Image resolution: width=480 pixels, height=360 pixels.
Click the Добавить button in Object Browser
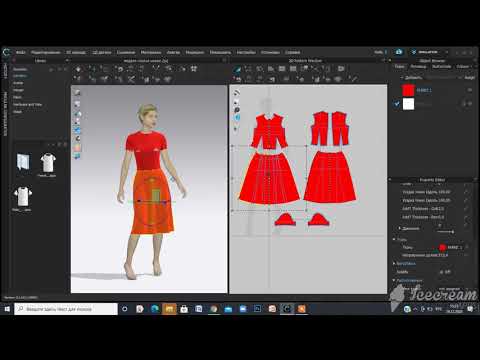411,78
